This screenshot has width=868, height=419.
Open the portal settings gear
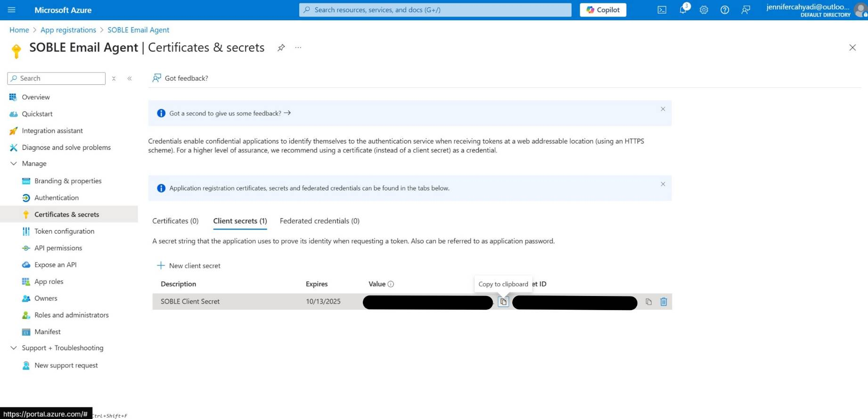coord(704,10)
